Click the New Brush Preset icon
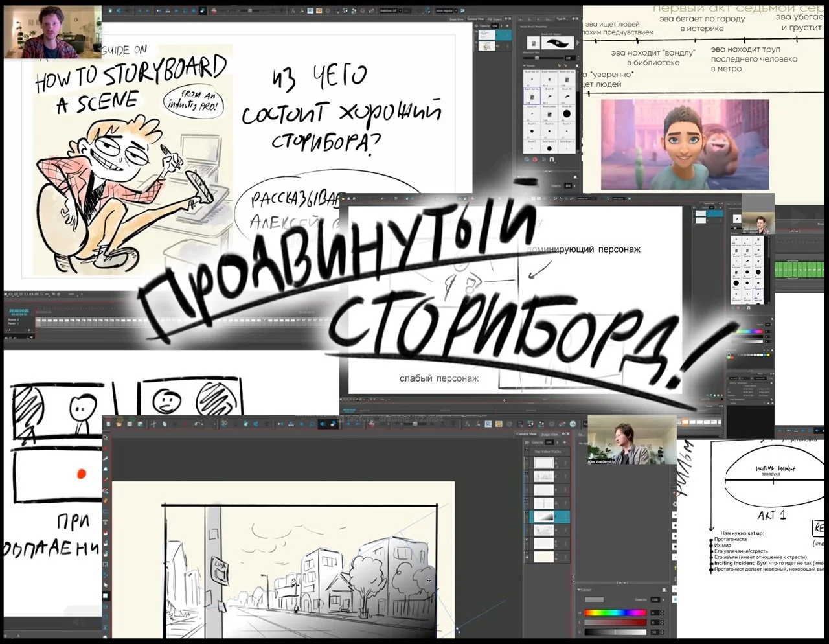This screenshot has width=829, height=644. (559, 65)
